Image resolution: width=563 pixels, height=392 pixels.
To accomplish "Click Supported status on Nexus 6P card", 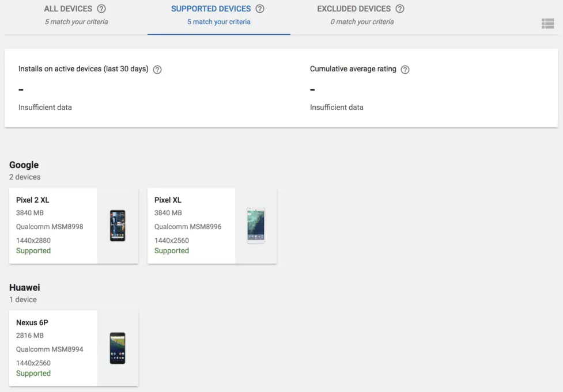I will (x=33, y=374).
